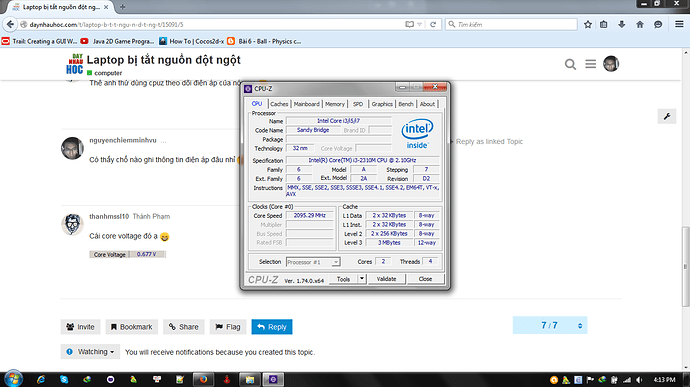Click the Validate button in CPU-Z

tap(386, 279)
